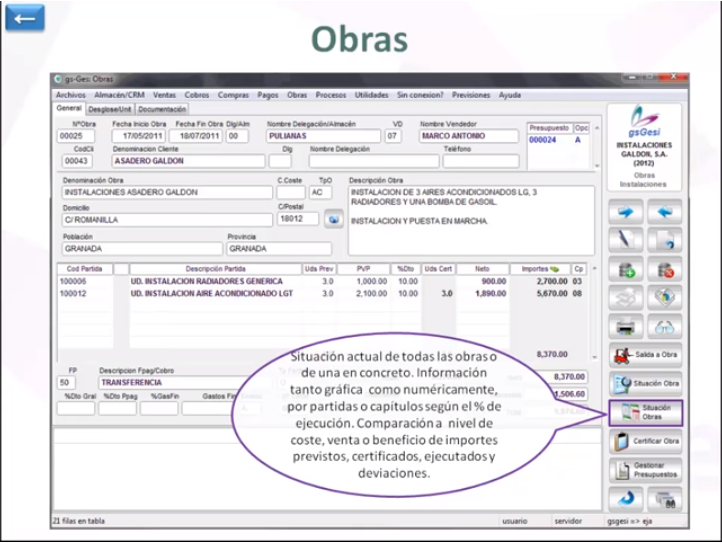Open the Sin conexion? menu
Viewport: 722px width, 544px height.
tap(420, 95)
